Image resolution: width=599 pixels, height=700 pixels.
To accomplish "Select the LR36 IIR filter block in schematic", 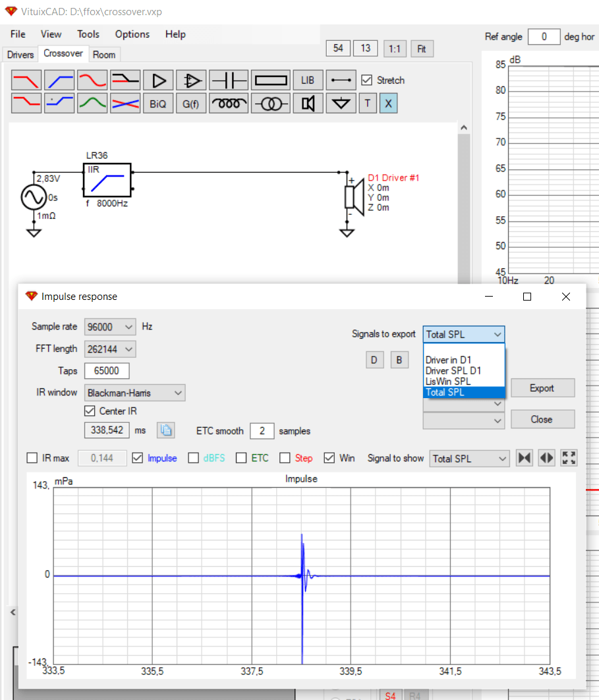I will [107, 180].
